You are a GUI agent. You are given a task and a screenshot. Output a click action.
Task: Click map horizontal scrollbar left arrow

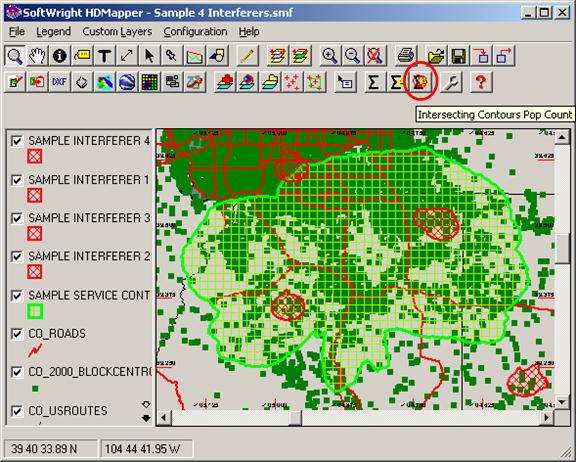tap(164, 418)
